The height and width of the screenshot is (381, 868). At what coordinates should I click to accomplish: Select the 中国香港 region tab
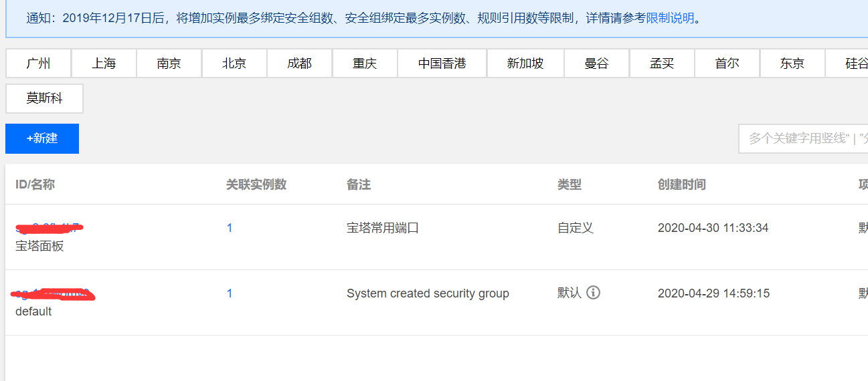tap(442, 63)
